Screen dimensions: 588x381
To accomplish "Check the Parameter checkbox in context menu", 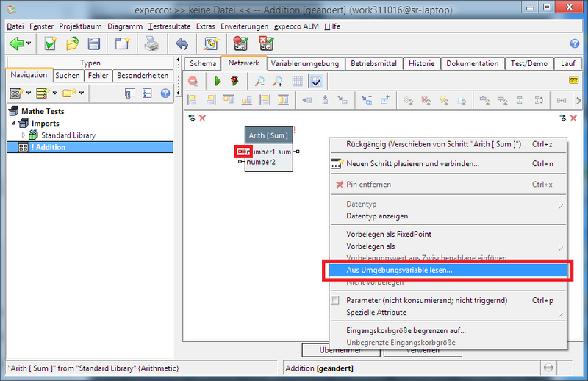I will pyautogui.click(x=335, y=300).
